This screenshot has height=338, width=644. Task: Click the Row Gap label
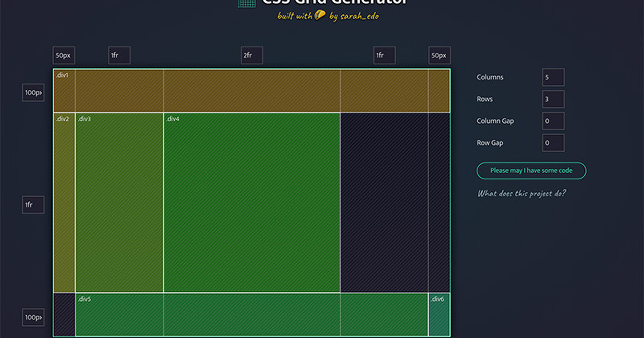pyautogui.click(x=490, y=143)
